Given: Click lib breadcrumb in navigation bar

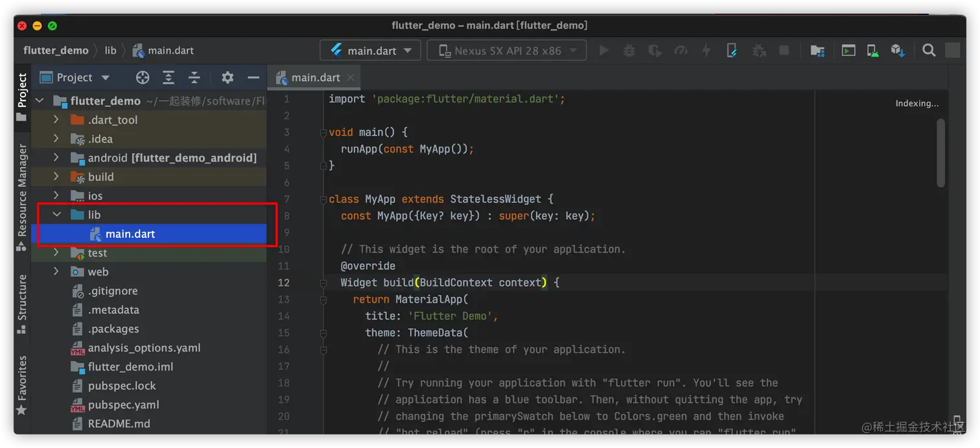Looking at the screenshot, I should tap(111, 51).
